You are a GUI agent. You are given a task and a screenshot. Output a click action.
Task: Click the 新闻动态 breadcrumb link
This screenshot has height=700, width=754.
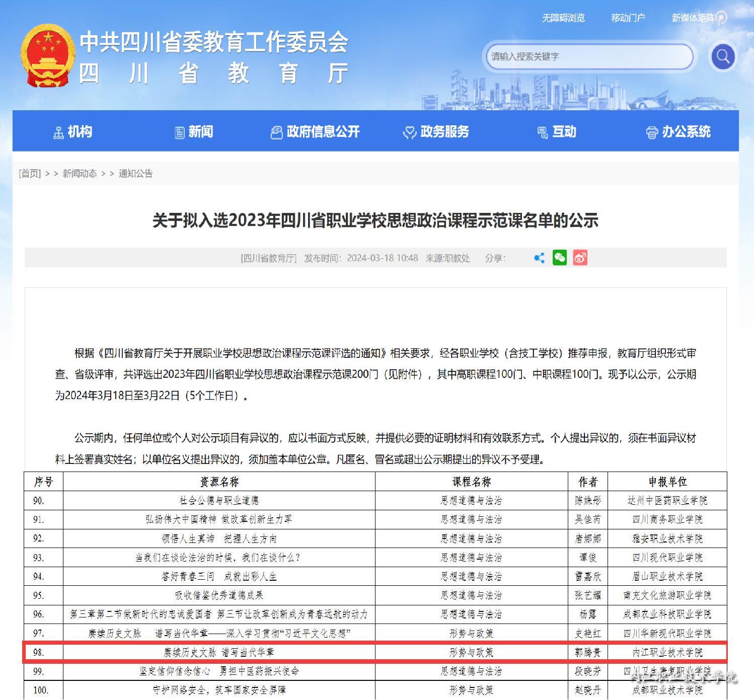point(80,174)
